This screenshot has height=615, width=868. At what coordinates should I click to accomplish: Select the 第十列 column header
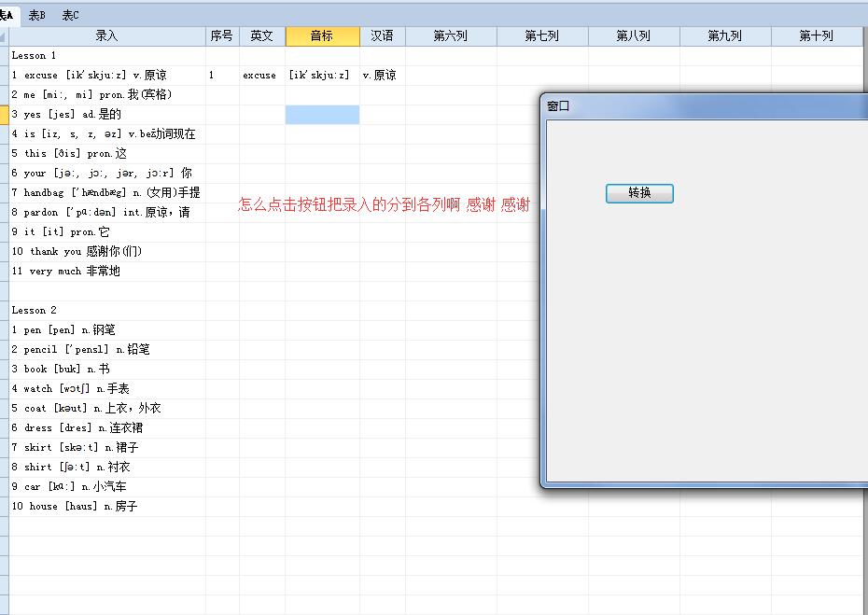(816, 35)
